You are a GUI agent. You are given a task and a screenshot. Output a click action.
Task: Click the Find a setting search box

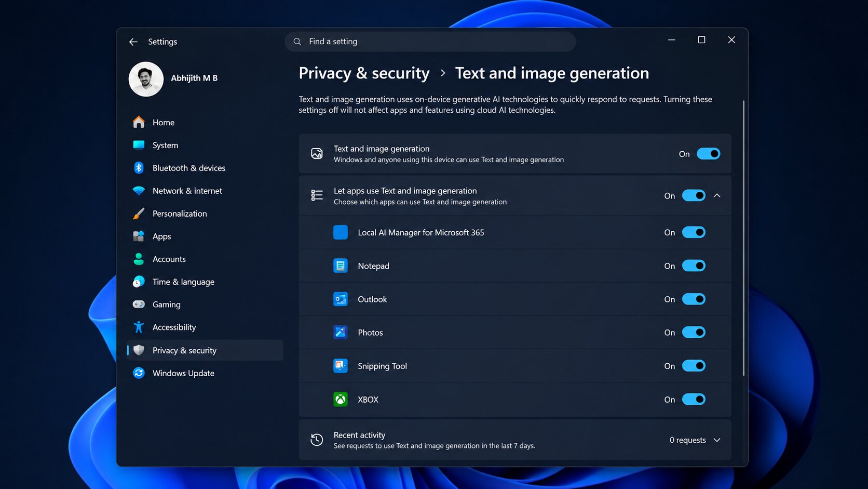coord(430,42)
